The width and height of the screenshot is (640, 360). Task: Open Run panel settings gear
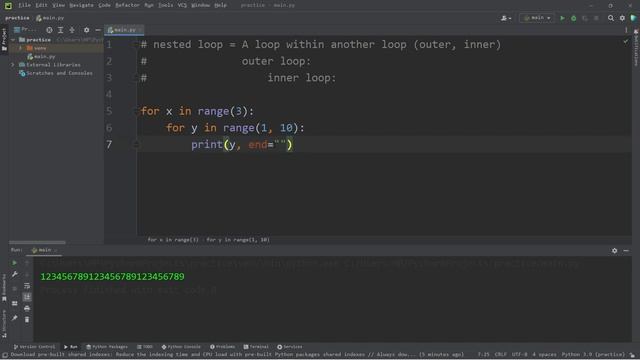[x=614, y=251]
